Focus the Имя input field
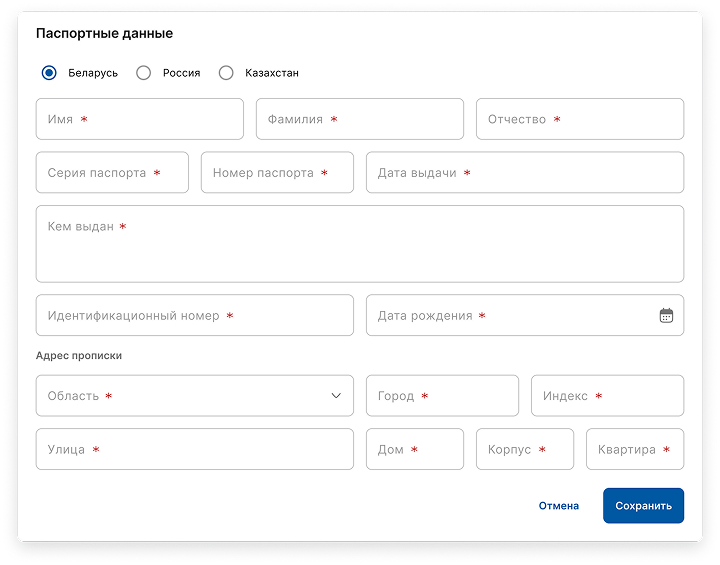Screen dimensions: 720x565 pyautogui.click(x=140, y=119)
